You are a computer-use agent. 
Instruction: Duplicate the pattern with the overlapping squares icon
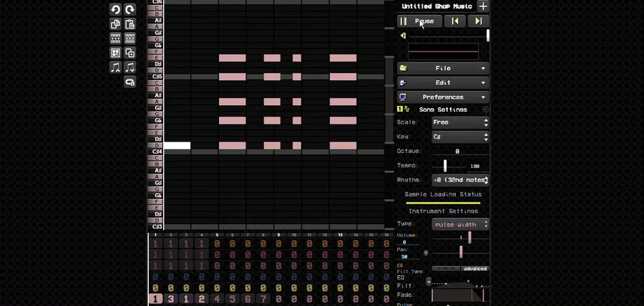(130, 53)
